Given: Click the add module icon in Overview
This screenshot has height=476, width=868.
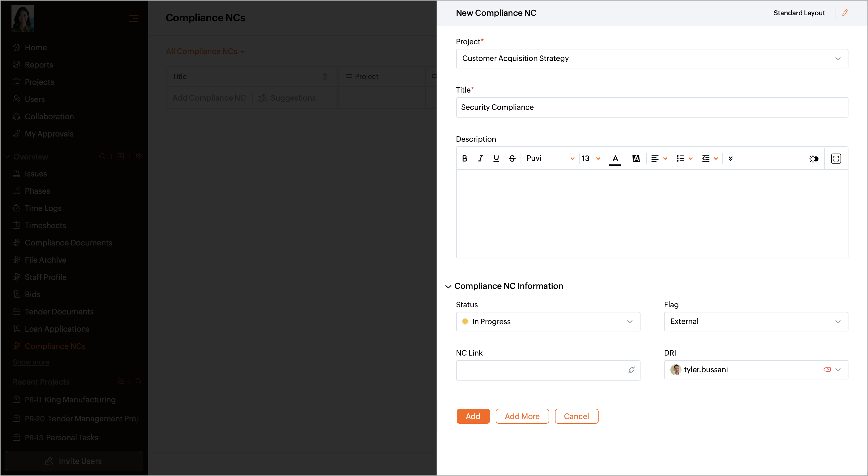Looking at the screenshot, I should click(121, 156).
